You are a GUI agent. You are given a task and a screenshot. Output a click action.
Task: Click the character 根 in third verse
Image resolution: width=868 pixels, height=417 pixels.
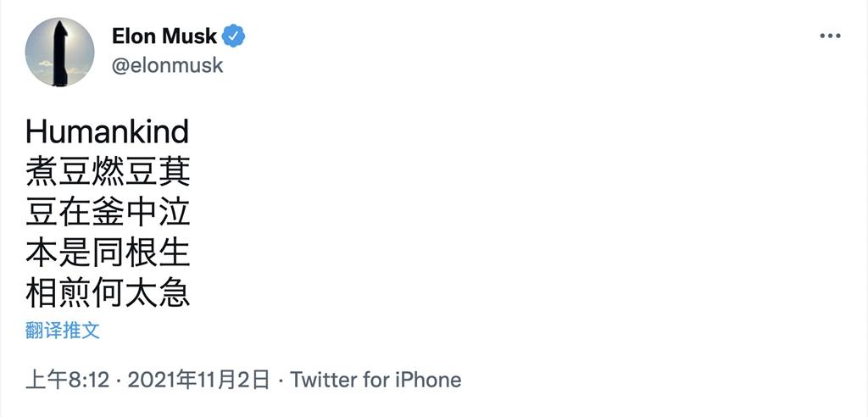[141, 253]
